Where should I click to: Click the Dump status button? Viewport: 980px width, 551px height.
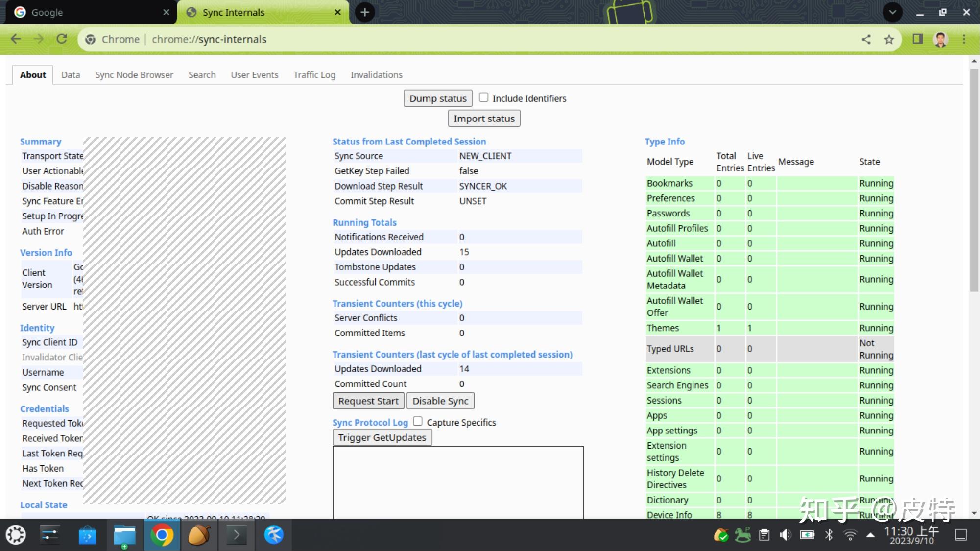point(438,98)
